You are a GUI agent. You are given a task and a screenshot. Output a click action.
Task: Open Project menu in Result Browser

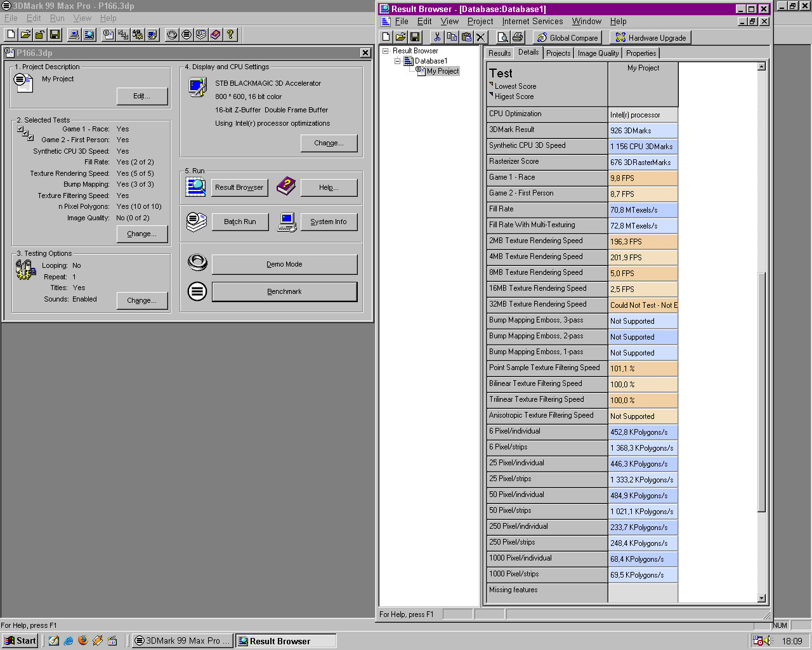(480, 21)
